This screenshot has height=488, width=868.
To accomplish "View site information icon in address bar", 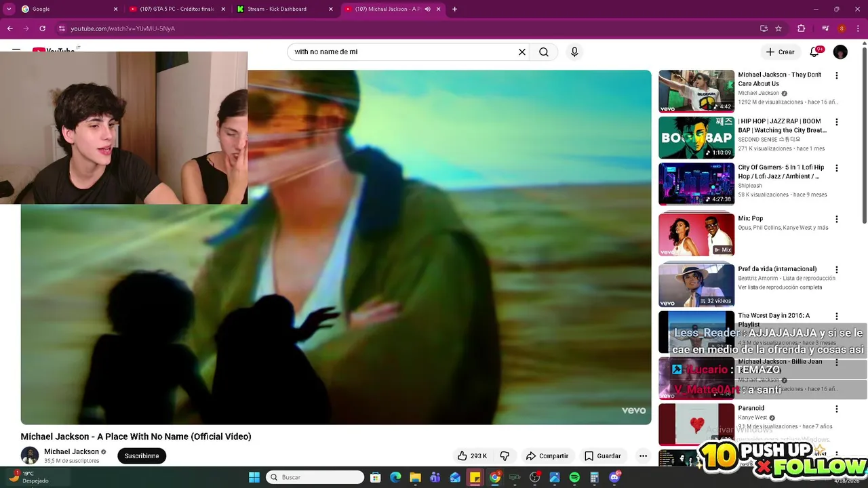I will (62, 28).
